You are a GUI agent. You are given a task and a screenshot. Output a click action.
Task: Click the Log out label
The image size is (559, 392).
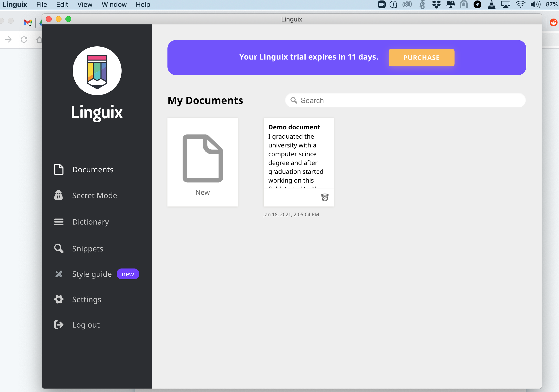(86, 325)
